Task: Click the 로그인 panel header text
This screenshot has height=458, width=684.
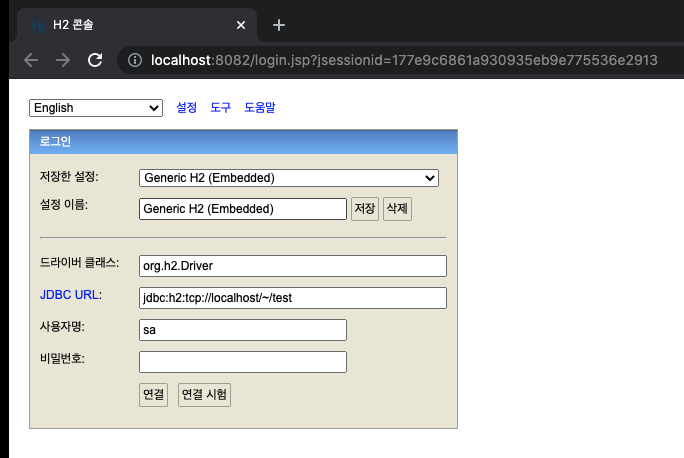Action: point(55,141)
